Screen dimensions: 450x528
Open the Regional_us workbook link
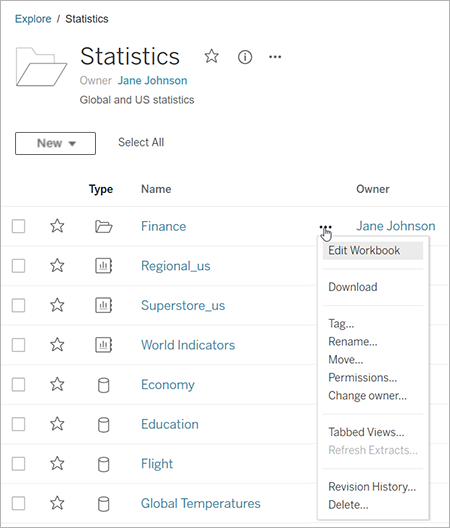tap(175, 266)
